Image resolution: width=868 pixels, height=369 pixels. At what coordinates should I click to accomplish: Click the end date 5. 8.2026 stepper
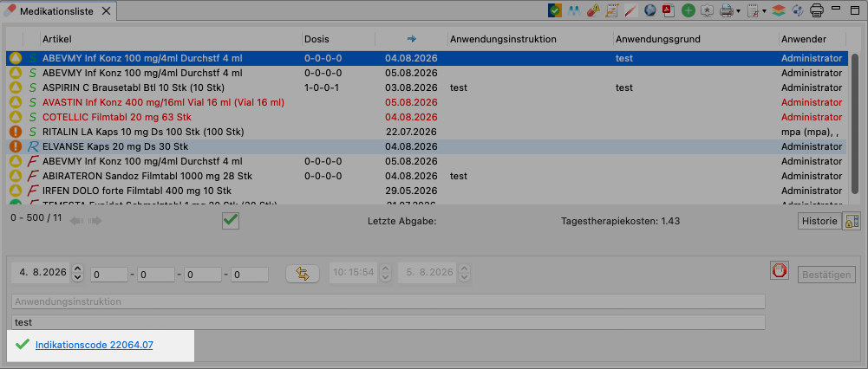pyautogui.click(x=465, y=273)
